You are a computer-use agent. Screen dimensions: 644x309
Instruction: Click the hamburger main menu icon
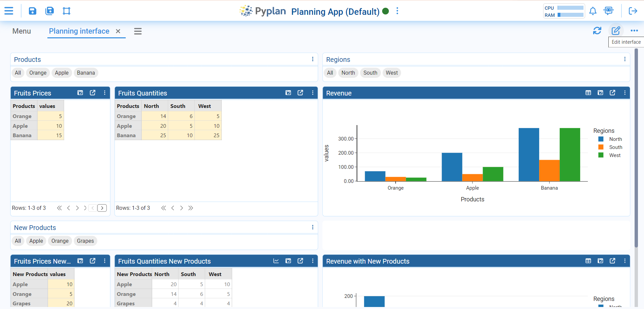(9, 11)
